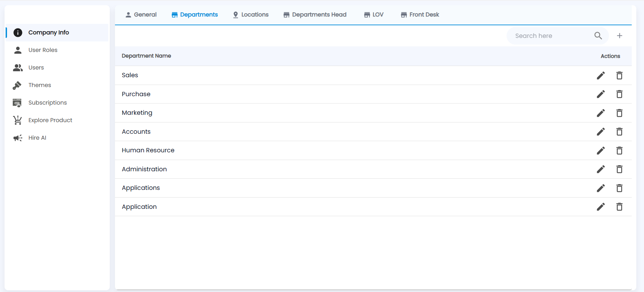Open the LOV tab

(x=374, y=15)
